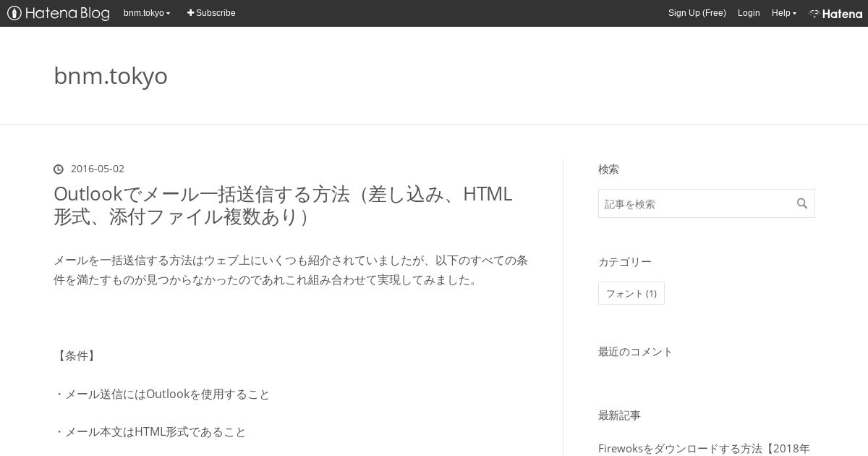Open Sign Up (Free) link
This screenshot has width=868, height=456.
pos(697,13)
